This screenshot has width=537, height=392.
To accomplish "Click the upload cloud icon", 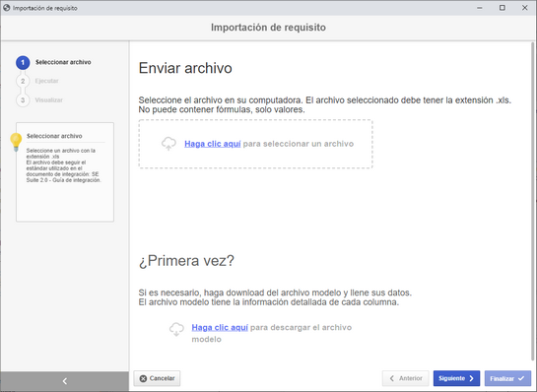I will click(168, 144).
